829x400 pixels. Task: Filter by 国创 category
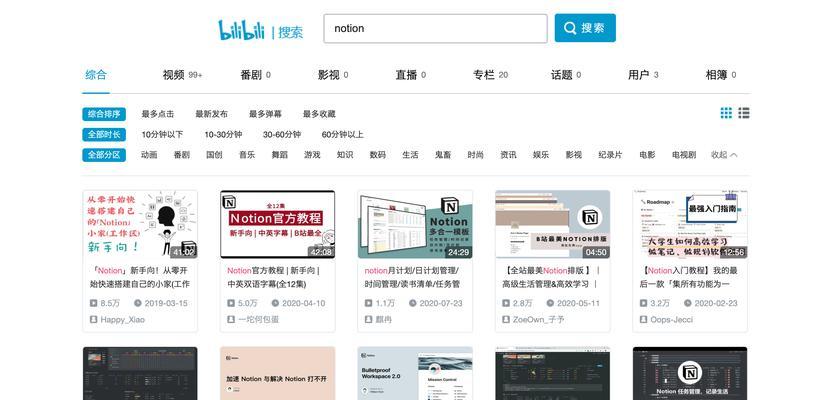pos(214,155)
